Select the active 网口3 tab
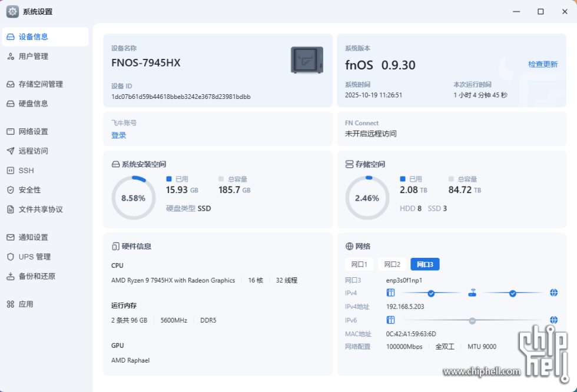The image size is (577, 392). click(x=425, y=264)
